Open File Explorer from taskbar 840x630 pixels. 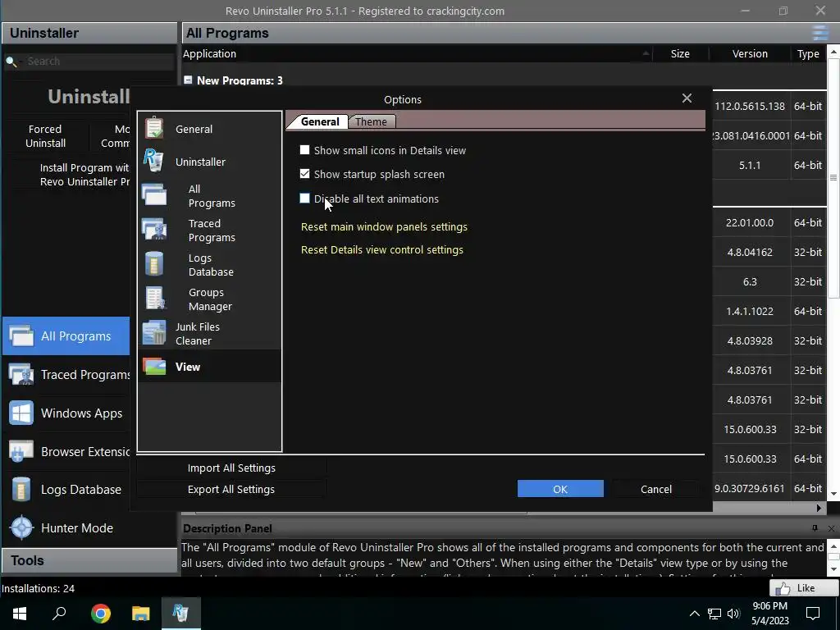pyautogui.click(x=140, y=613)
